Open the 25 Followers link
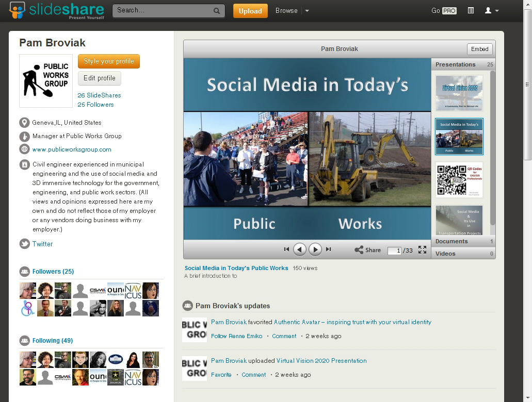The height and width of the screenshot is (402, 532). click(95, 105)
